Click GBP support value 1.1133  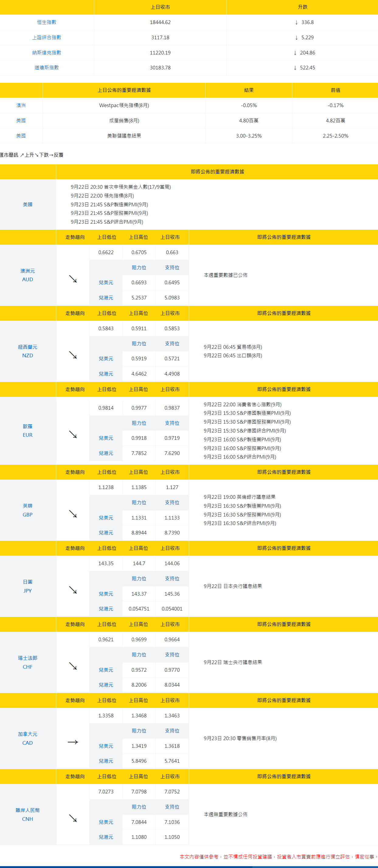pyautogui.click(x=172, y=518)
